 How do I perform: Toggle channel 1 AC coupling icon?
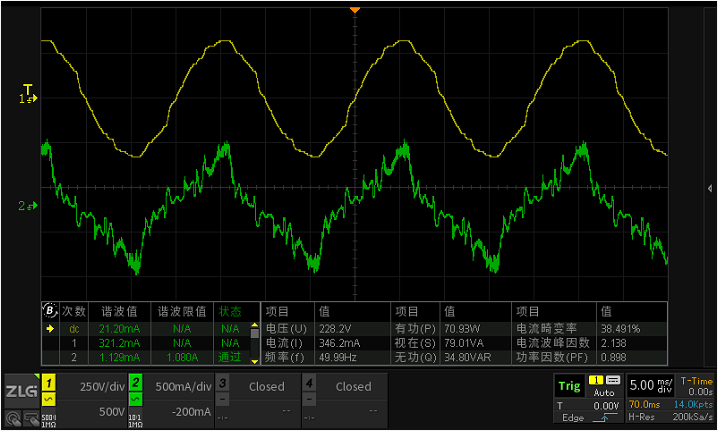click(49, 399)
